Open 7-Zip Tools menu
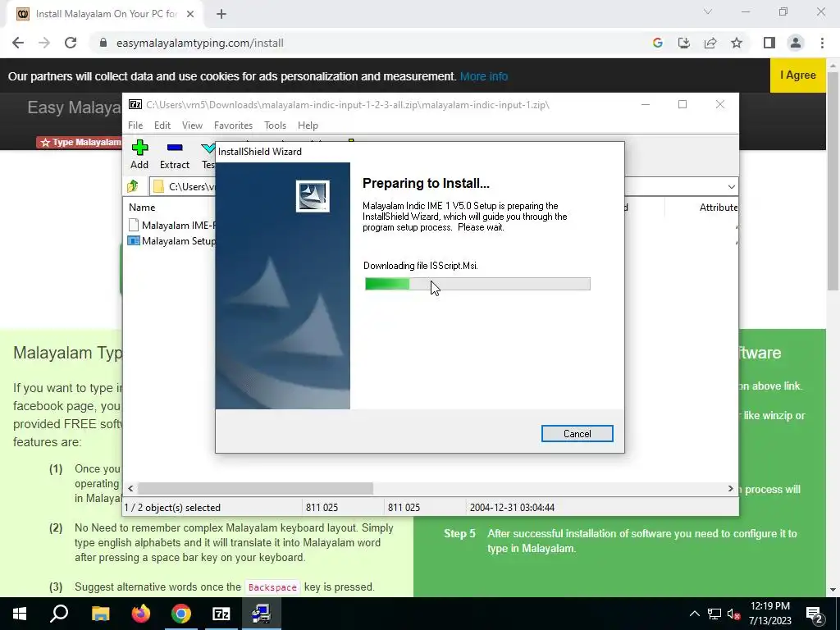This screenshot has width=840, height=630. [275, 126]
